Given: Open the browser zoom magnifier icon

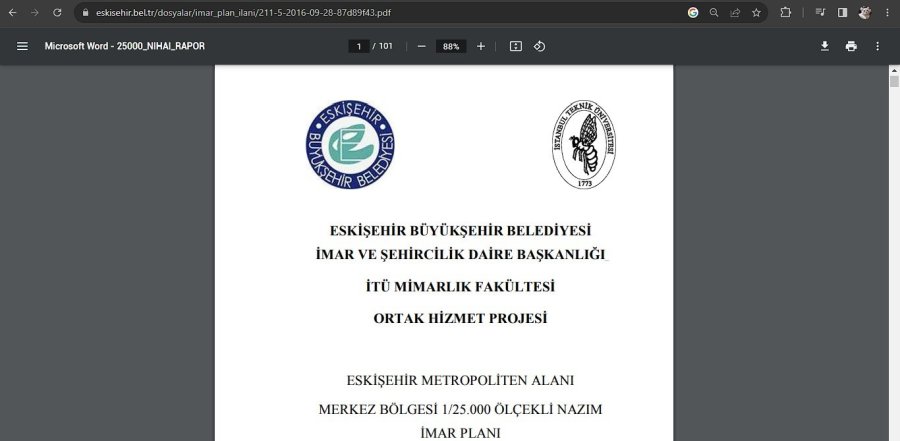Looking at the screenshot, I should click(x=714, y=13).
